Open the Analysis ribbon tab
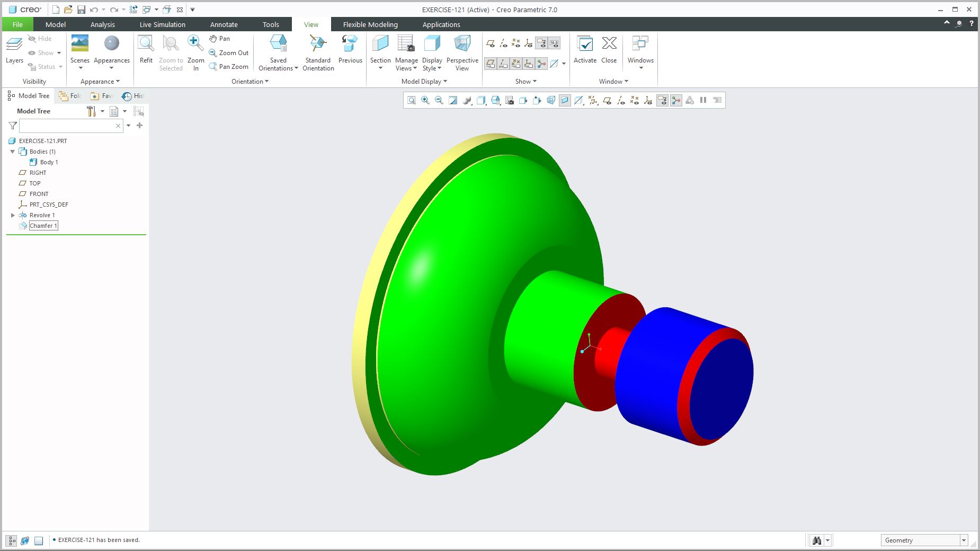This screenshot has width=980, height=551. pos(102,24)
